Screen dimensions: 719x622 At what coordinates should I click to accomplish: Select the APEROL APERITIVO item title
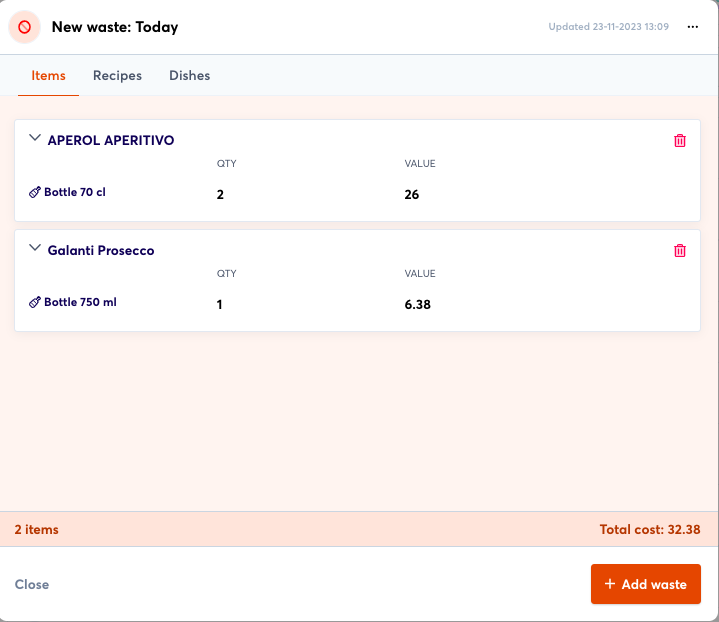coord(111,140)
